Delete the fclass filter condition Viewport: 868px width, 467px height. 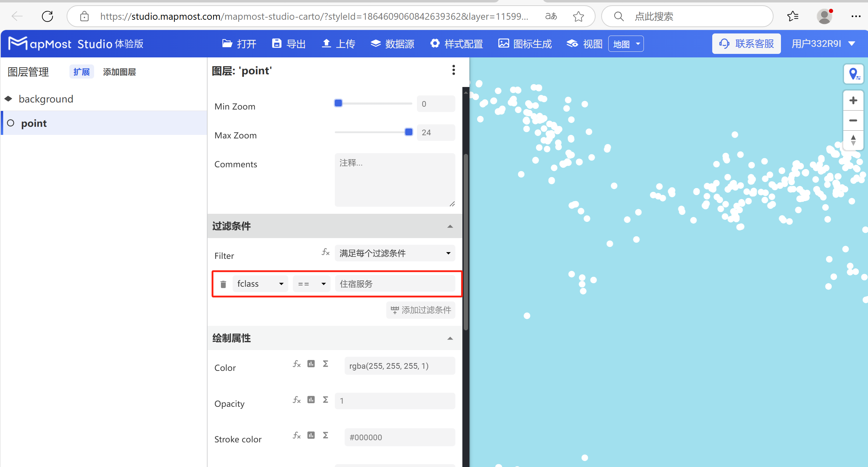tap(223, 284)
